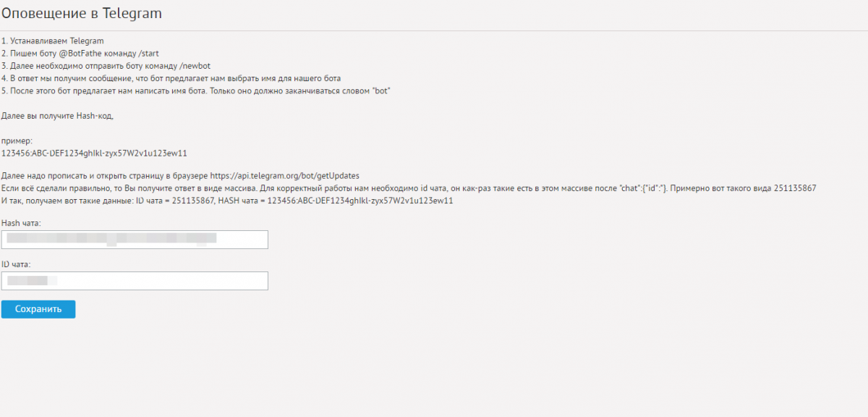
Task: Click the Сохранить button
Action: pos(38,309)
